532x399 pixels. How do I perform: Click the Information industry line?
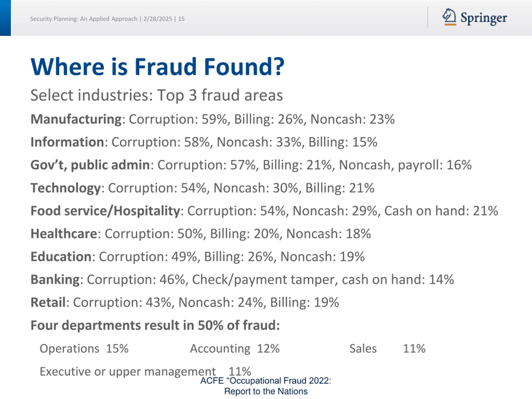tap(204, 142)
